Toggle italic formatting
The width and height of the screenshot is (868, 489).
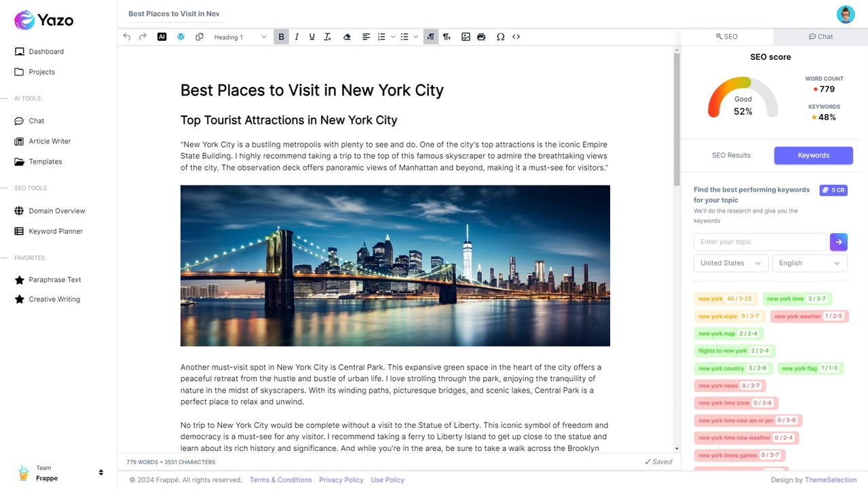pyautogui.click(x=297, y=37)
